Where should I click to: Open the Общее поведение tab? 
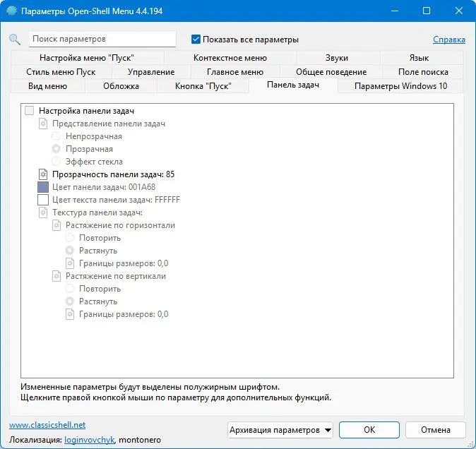click(331, 72)
